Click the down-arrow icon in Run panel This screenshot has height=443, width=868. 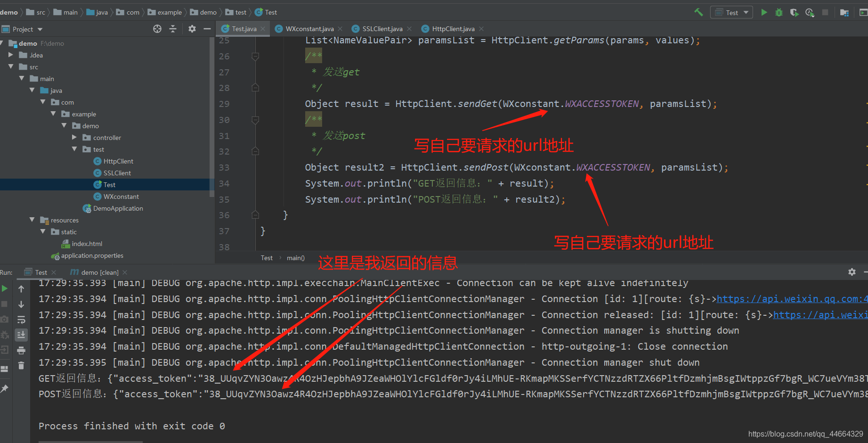(21, 304)
